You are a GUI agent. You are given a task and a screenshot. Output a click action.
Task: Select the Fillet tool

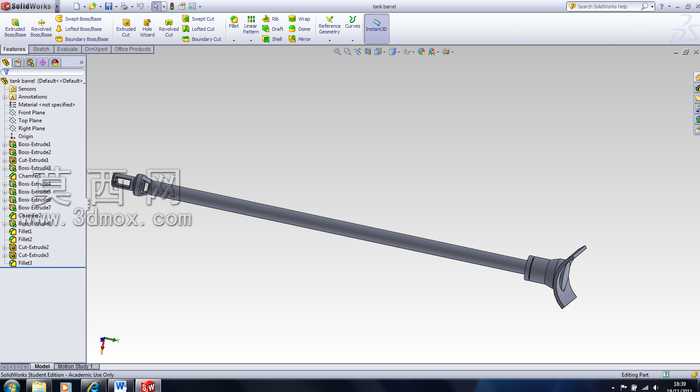pos(233,23)
